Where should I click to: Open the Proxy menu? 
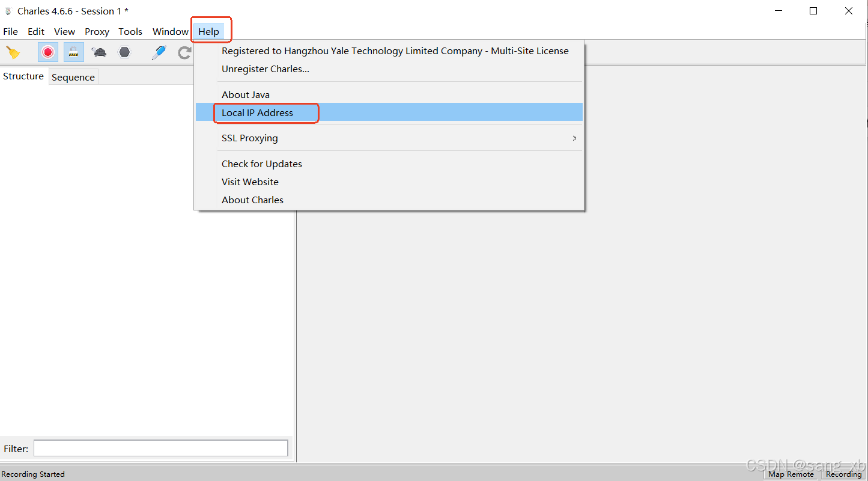point(97,31)
